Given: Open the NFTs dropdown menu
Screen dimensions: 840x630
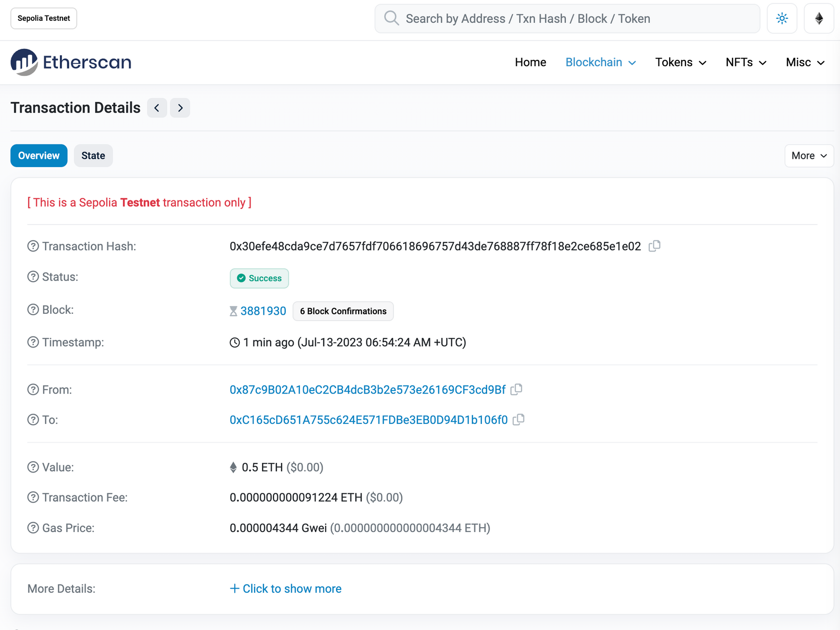Looking at the screenshot, I should point(746,62).
